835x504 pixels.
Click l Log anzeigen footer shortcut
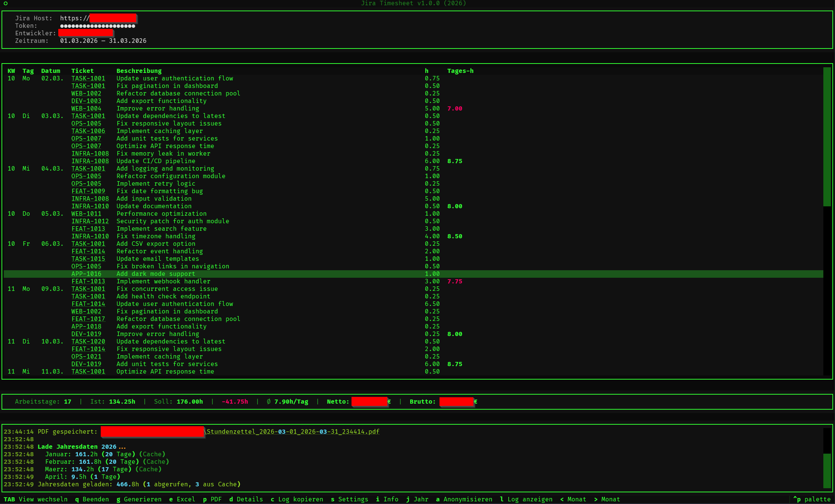coord(526,499)
